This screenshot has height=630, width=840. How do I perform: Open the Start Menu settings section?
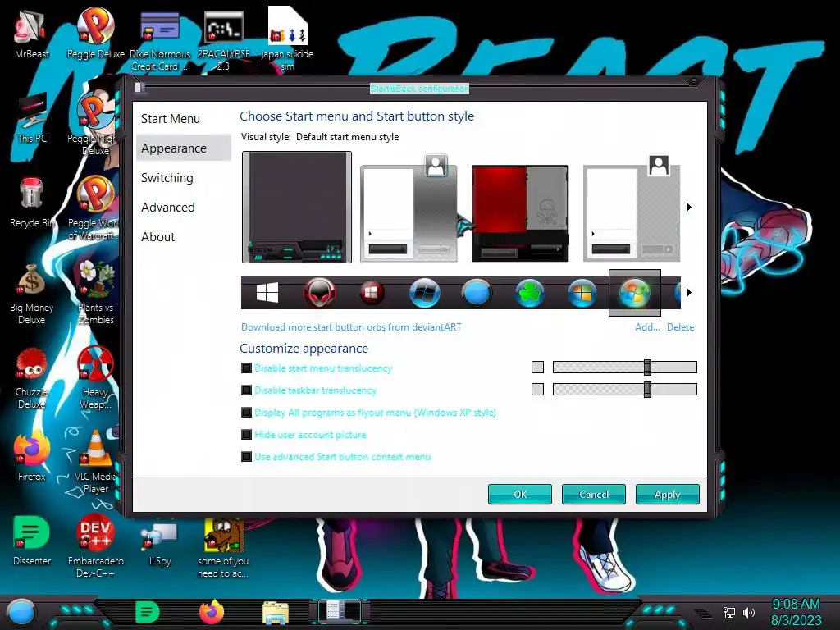pyautogui.click(x=171, y=119)
